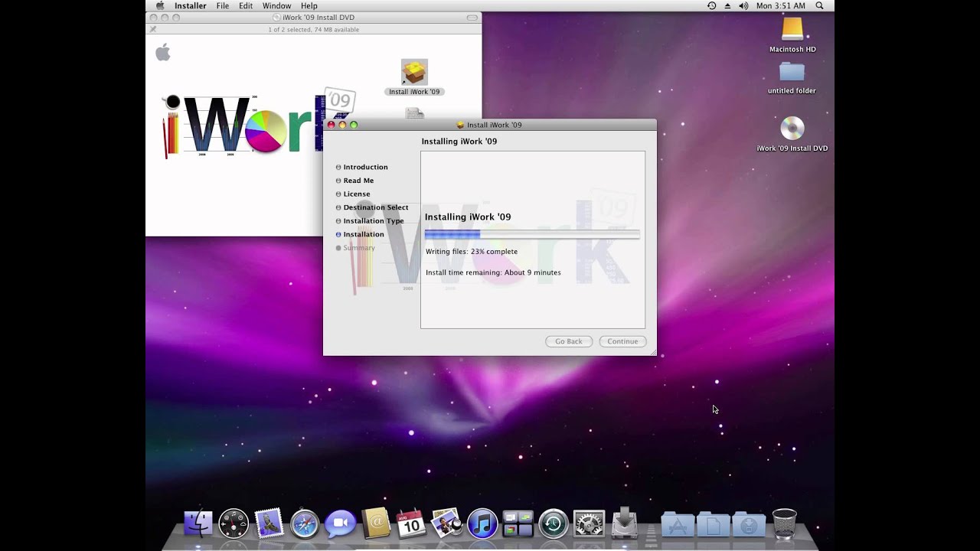Open the Documents stack in the Dock
980x551 pixels.
(713, 524)
